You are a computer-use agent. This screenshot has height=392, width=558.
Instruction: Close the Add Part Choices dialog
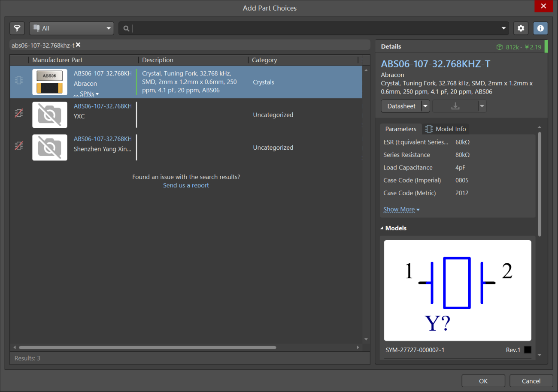543,6
